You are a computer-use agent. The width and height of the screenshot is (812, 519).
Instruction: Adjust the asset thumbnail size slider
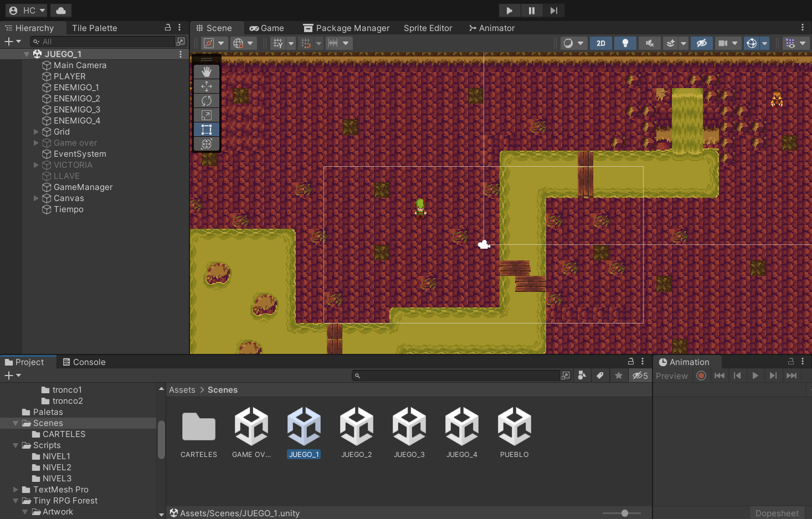click(x=624, y=513)
